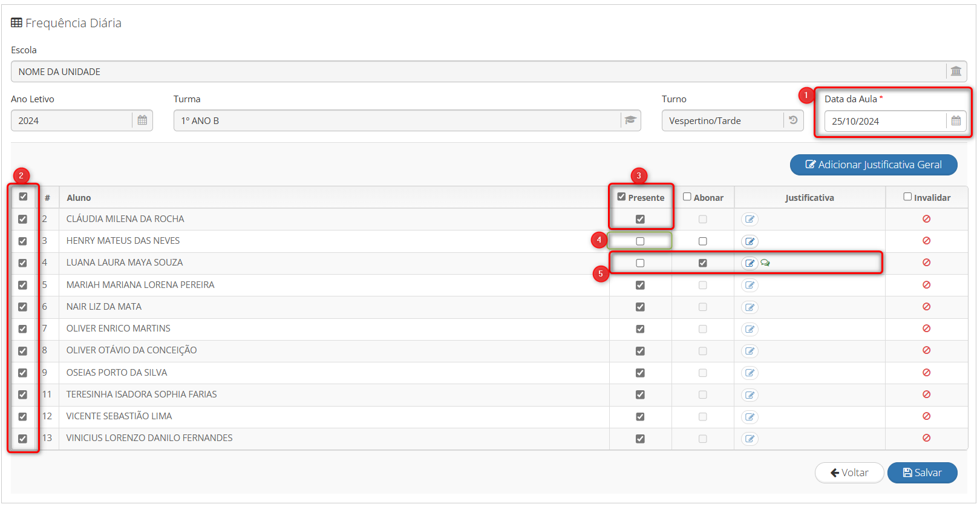Click graduation cap icon in Turma field
Viewport: 980px width, 507px height.
[630, 120]
